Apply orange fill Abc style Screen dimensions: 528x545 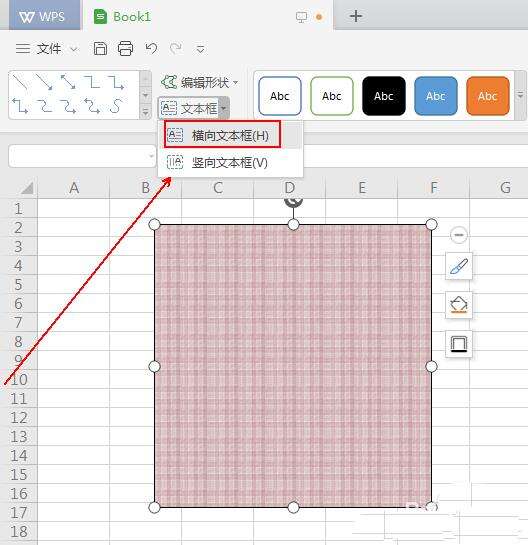pyautogui.click(x=488, y=96)
